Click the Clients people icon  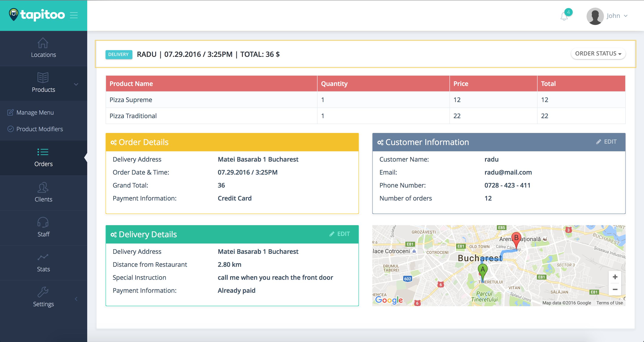(x=43, y=188)
